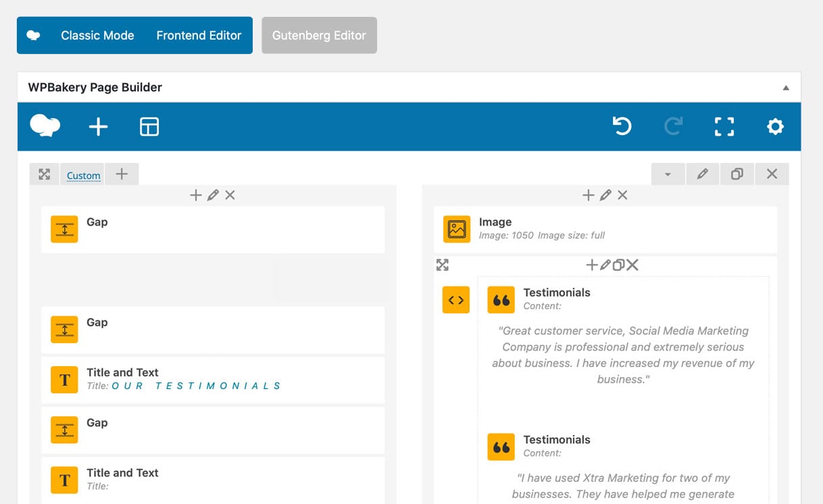
Task: Click the Add Element plus icon in blue toolbar
Action: pos(99,127)
